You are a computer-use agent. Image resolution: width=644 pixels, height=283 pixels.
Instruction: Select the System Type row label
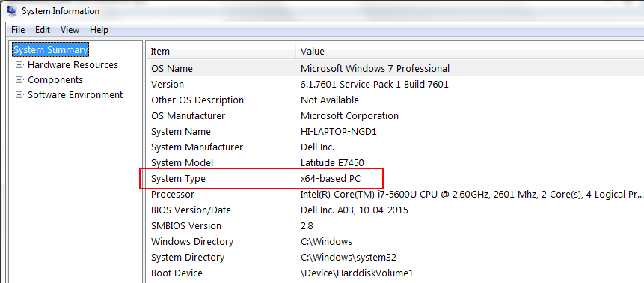(178, 178)
